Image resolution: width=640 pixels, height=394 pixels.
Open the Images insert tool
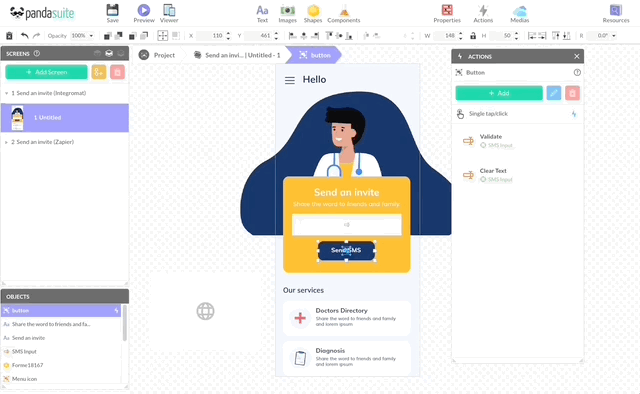(287, 13)
